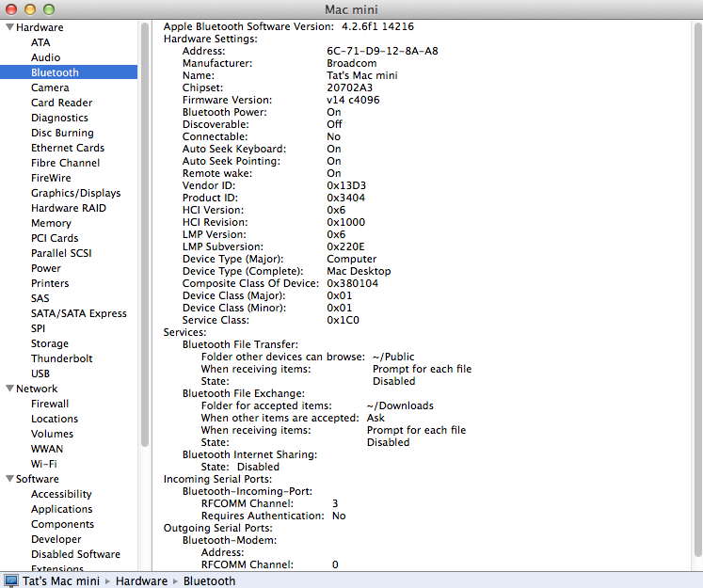Collapse the Network section disclosure triangle
Image resolution: width=703 pixels, height=588 pixels.
[x=8, y=389]
